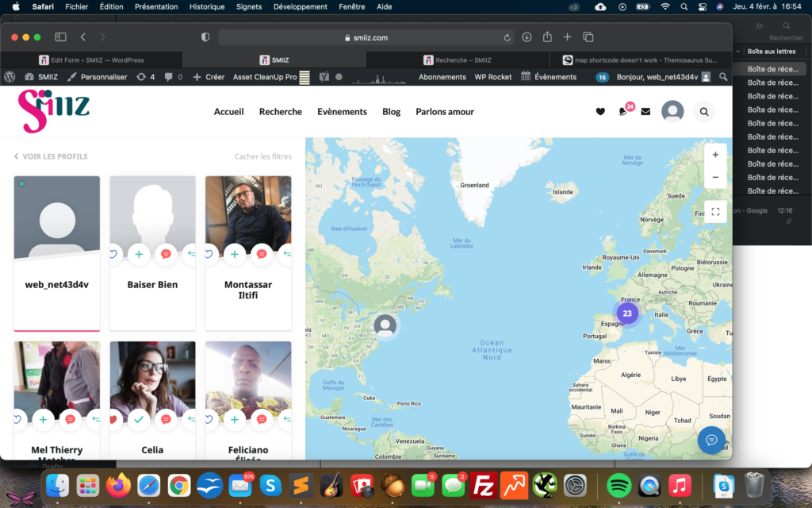Switch to map shortcode Themosaurus tab
This screenshot has width=812, height=508.
click(640, 60)
